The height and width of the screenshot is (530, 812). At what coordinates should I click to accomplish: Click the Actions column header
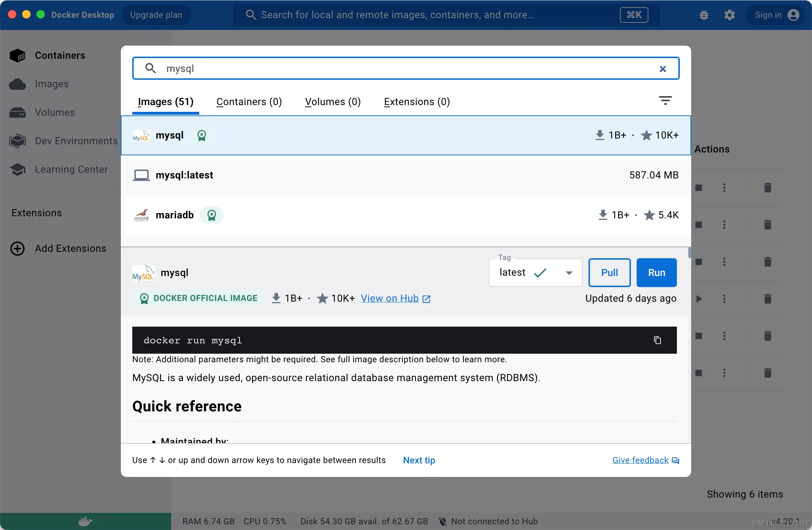pos(712,149)
